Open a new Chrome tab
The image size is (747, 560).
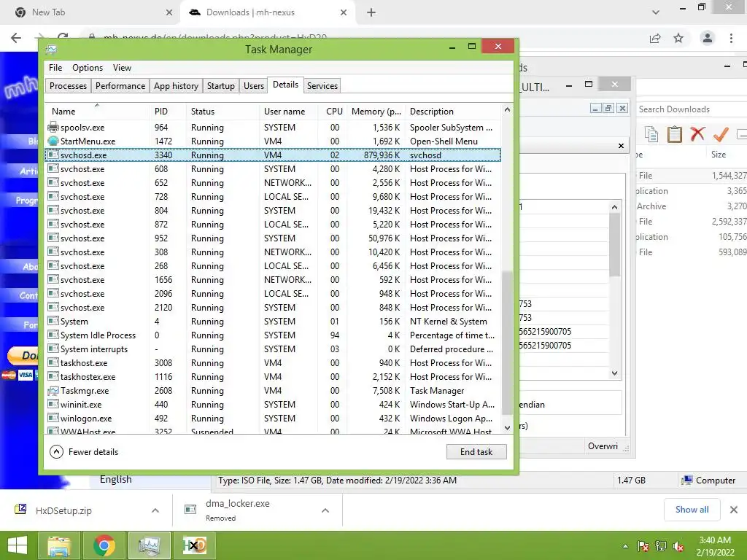[x=371, y=12]
